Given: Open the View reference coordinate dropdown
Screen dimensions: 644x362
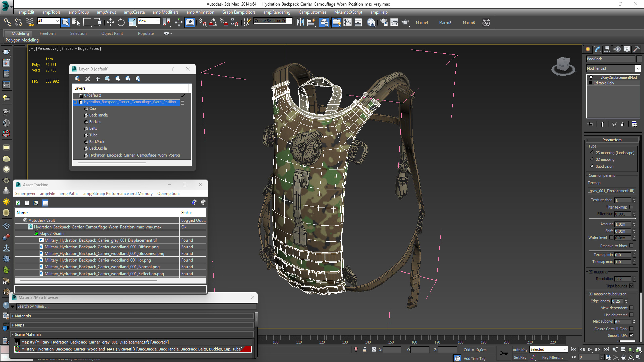Looking at the screenshot, I should coord(158,21).
